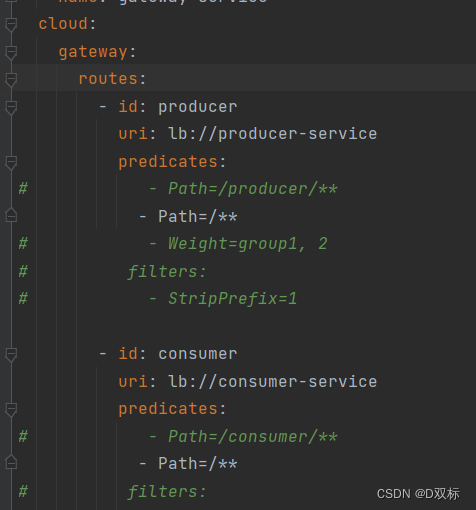Collapse the 'id: producer' fold marker
This screenshot has height=510, width=476.
point(11,108)
